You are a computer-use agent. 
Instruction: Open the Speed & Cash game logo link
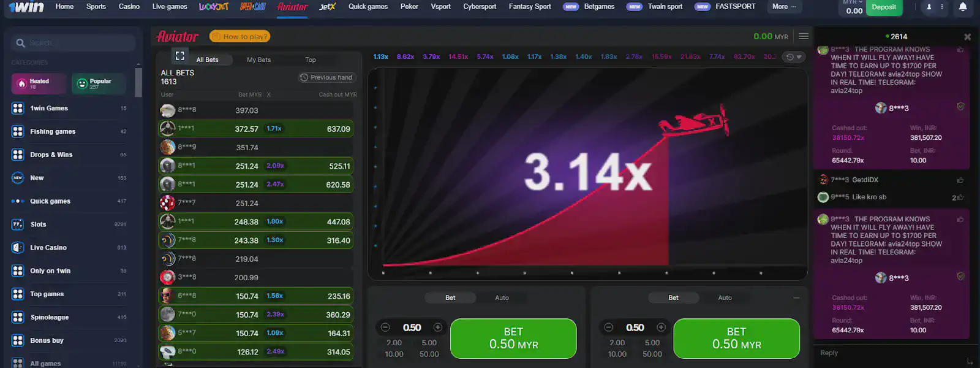253,7
